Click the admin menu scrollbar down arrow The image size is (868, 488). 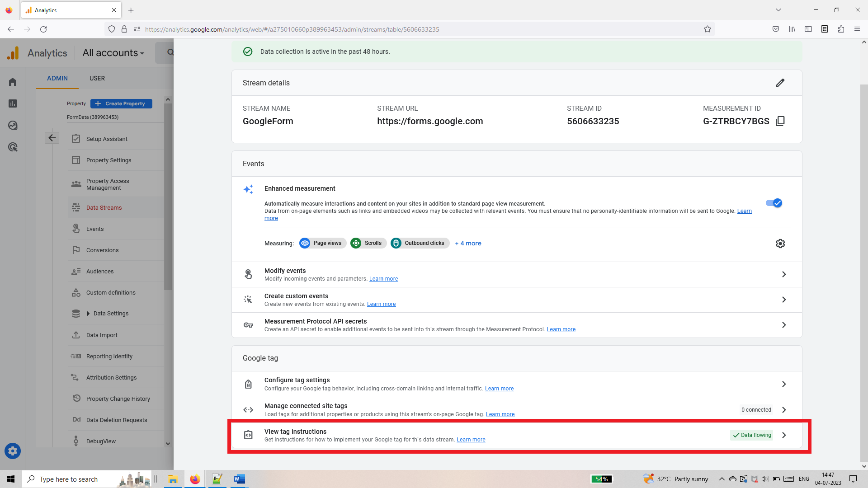pos(168,444)
